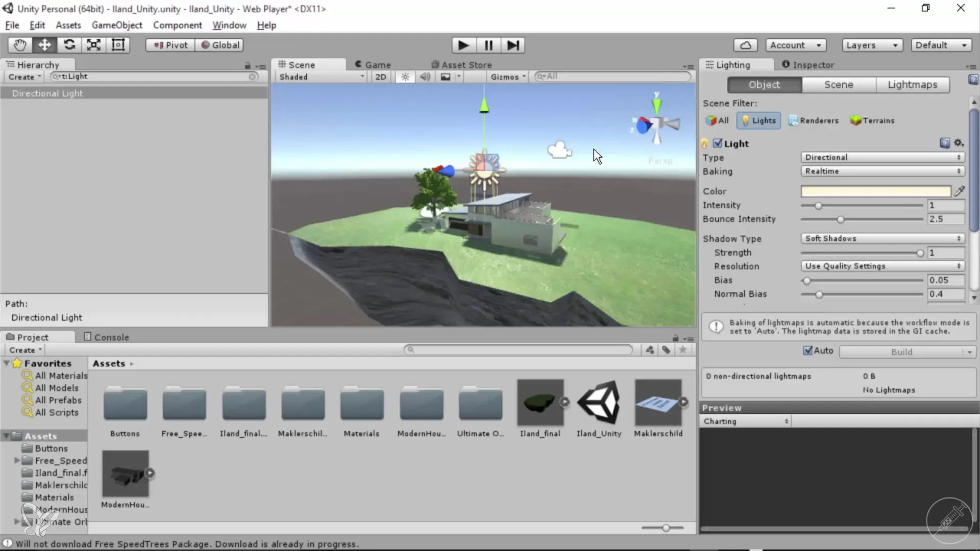Screen dimensions: 980x551
Task: Select the Rect transform tool
Action: [x=118, y=45]
